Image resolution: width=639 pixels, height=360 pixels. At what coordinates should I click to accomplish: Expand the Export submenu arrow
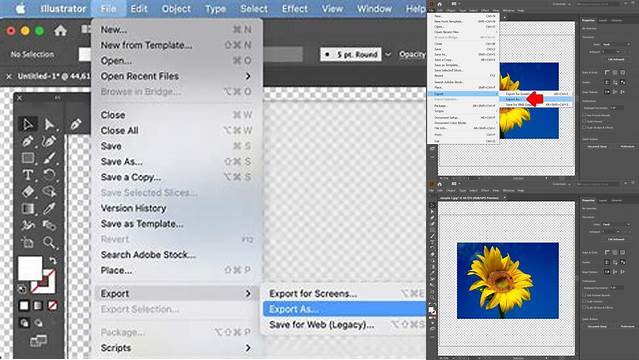[248, 294]
